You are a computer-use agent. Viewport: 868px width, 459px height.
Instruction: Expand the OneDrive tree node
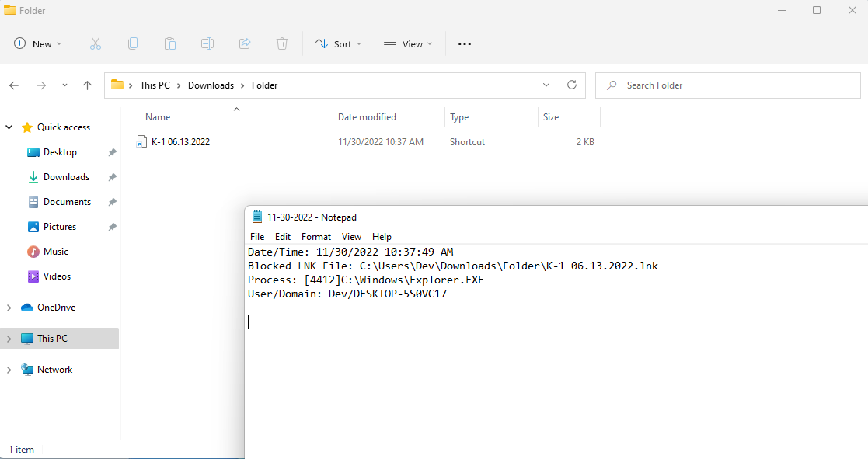coord(9,308)
